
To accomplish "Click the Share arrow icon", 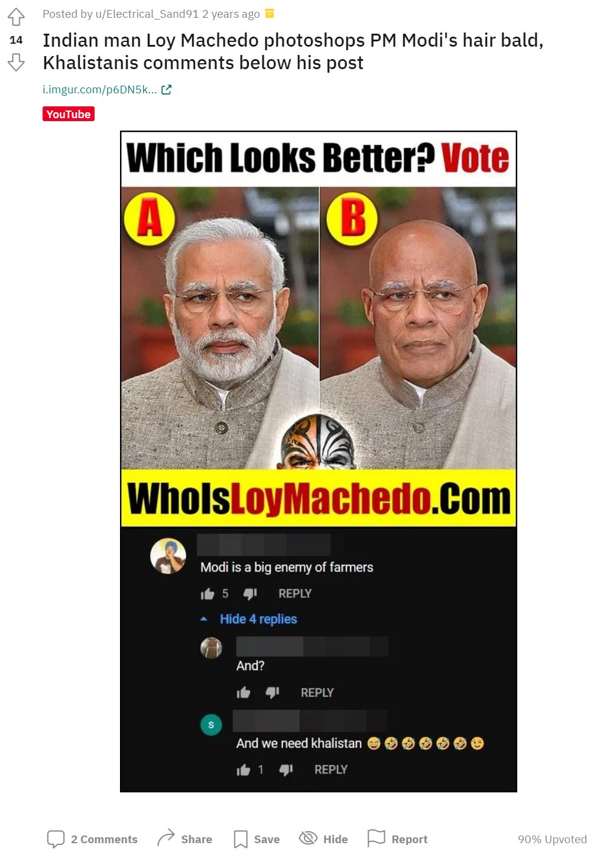I will 166,838.
